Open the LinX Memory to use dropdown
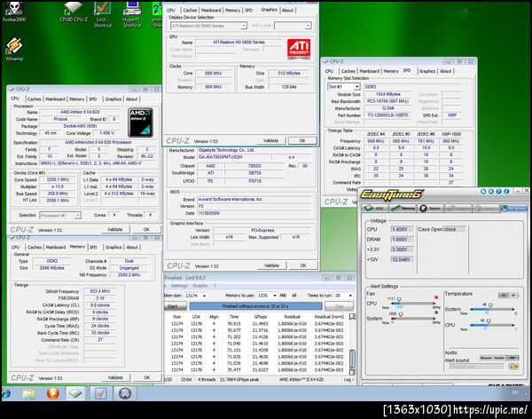The image size is (532, 419). point(275,296)
